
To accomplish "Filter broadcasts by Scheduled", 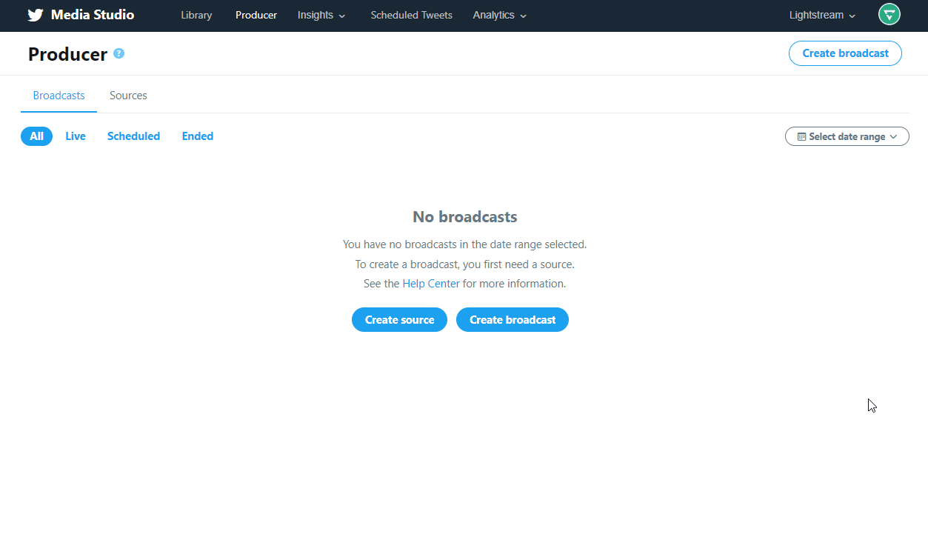I will coord(133,136).
